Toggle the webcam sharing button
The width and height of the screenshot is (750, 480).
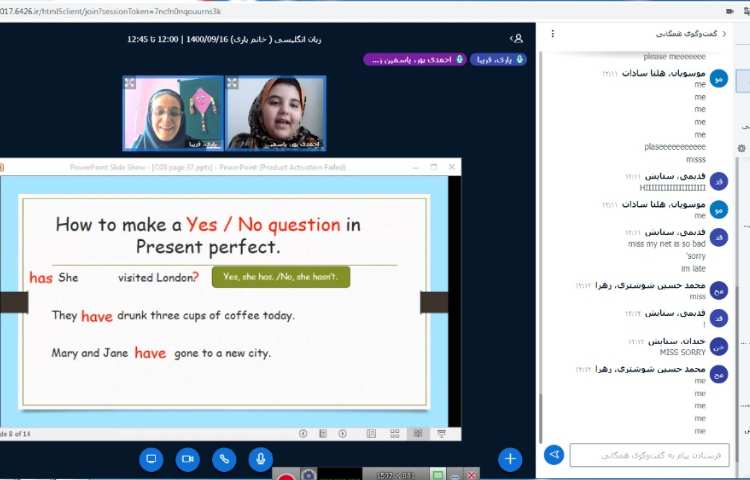pos(186,459)
